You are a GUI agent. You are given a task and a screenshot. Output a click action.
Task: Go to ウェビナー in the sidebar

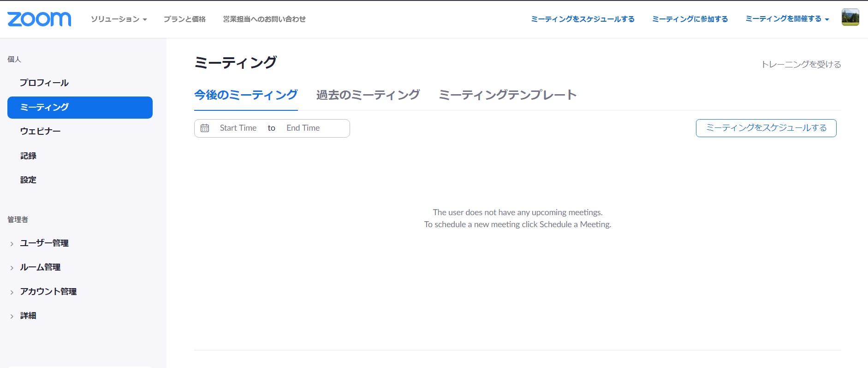tap(41, 132)
